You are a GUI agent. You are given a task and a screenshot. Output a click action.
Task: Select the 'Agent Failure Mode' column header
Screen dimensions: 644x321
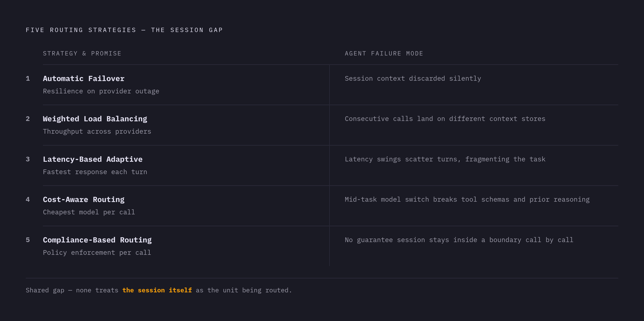point(384,53)
